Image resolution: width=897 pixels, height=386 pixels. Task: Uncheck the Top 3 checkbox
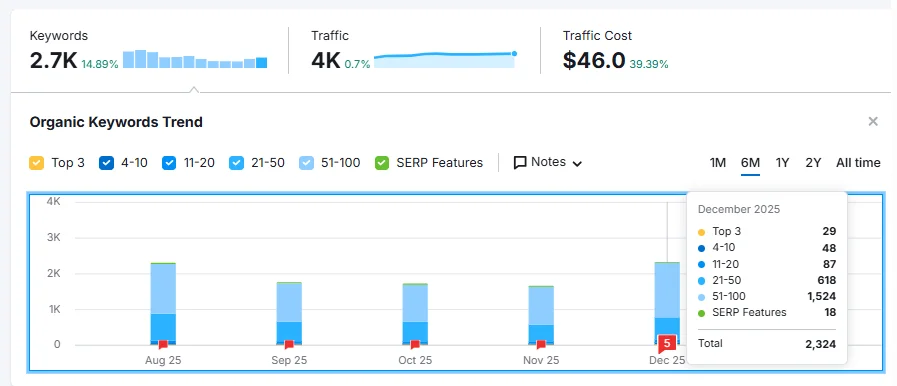[x=36, y=163]
